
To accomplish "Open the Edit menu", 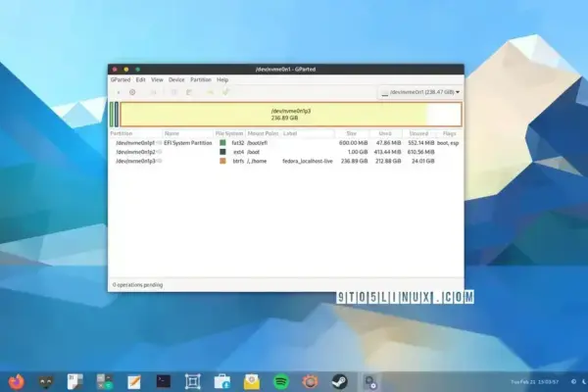I will click(140, 80).
